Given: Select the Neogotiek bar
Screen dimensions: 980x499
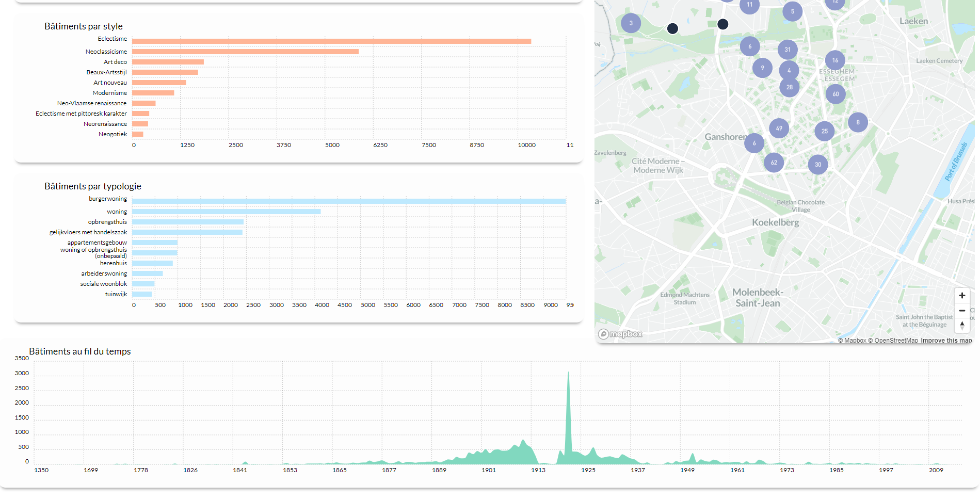Looking at the screenshot, I should 138,134.
